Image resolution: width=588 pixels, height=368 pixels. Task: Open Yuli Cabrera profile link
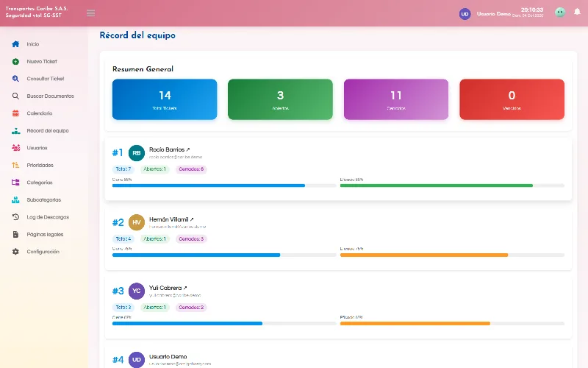coord(168,288)
